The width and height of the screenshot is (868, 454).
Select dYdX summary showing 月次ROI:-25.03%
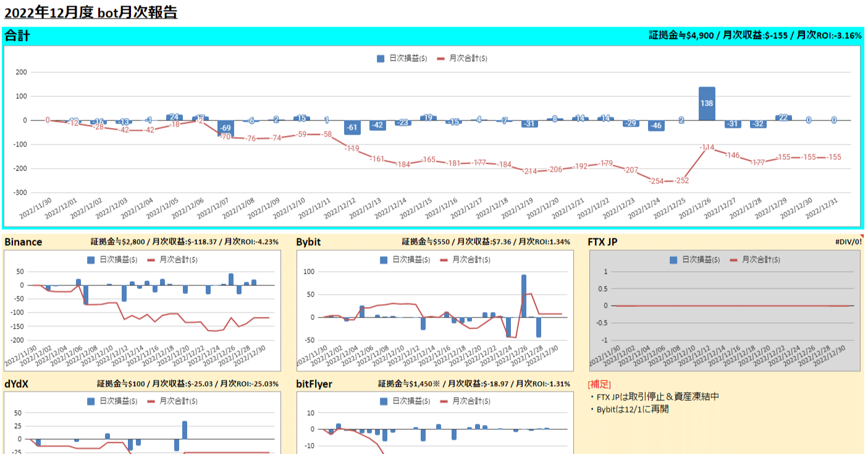click(188, 384)
